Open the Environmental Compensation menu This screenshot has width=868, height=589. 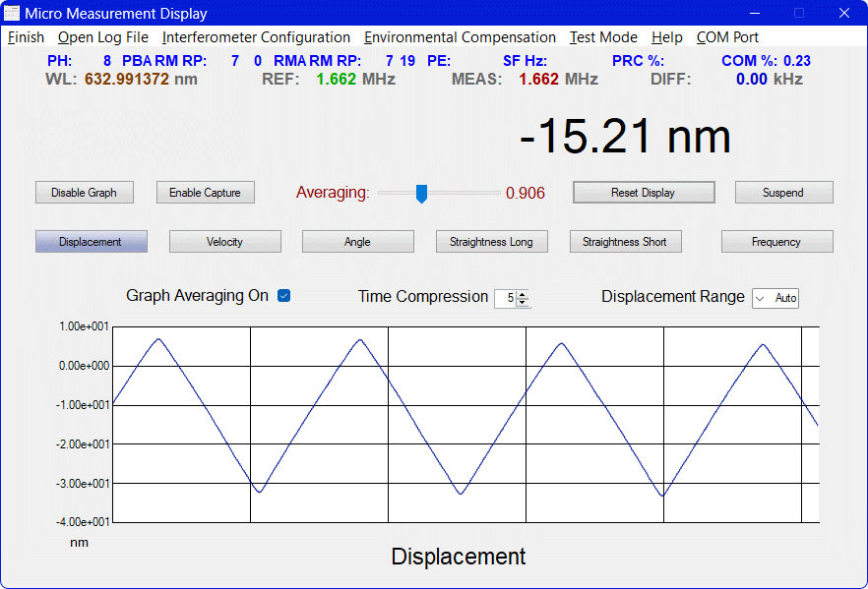[460, 37]
